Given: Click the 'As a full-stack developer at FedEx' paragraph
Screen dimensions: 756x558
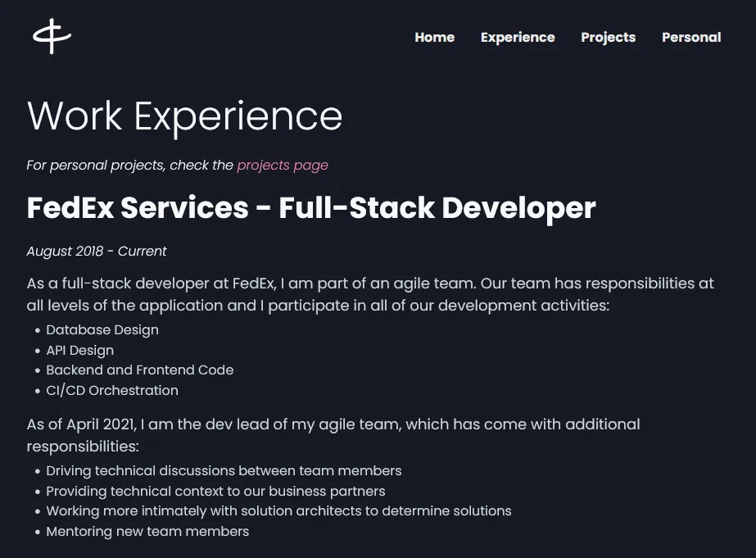Looking at the screenshot, I should (370, 294).
